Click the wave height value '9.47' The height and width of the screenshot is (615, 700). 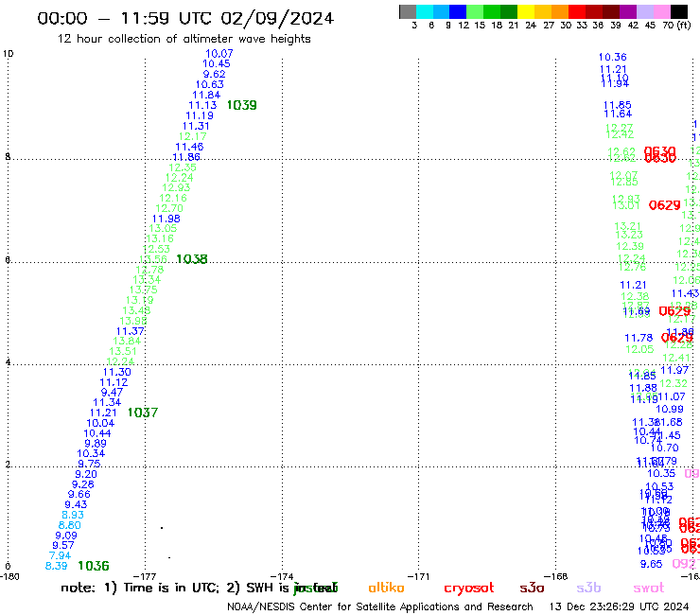coord(112,393)
